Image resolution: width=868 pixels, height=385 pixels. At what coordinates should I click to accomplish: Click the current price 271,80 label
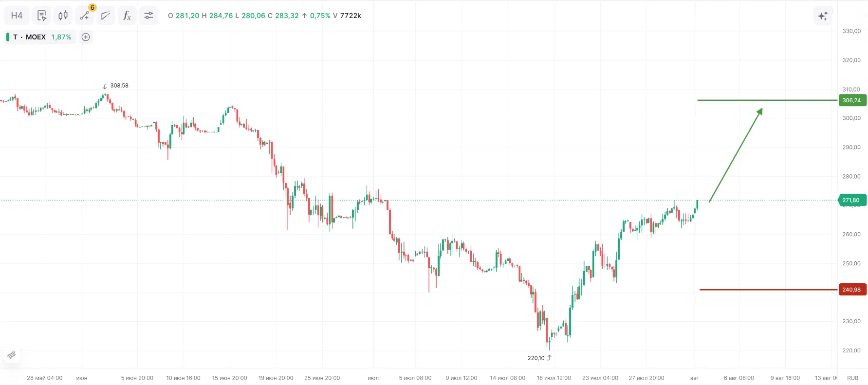coord(851,200)
